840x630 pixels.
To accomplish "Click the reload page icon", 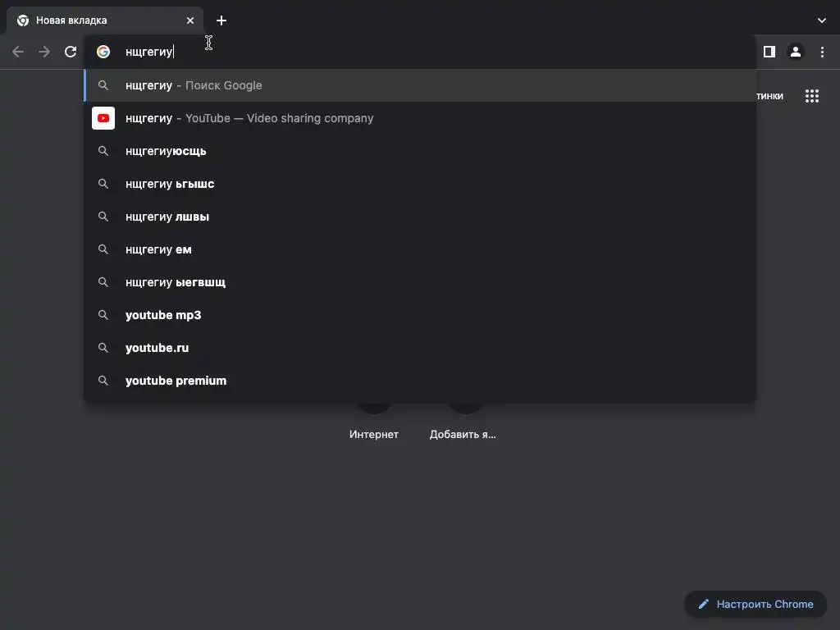I will (x=71, y=52).
